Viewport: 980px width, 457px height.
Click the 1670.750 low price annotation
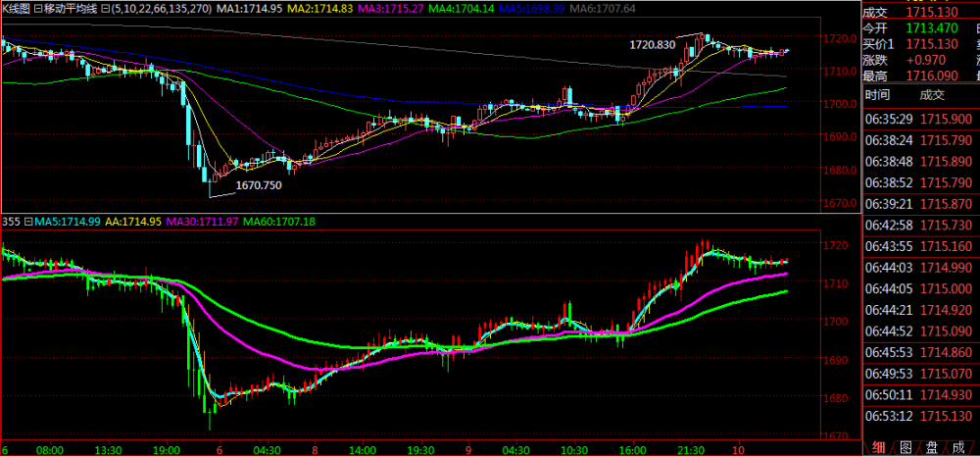tap(259, 185)
